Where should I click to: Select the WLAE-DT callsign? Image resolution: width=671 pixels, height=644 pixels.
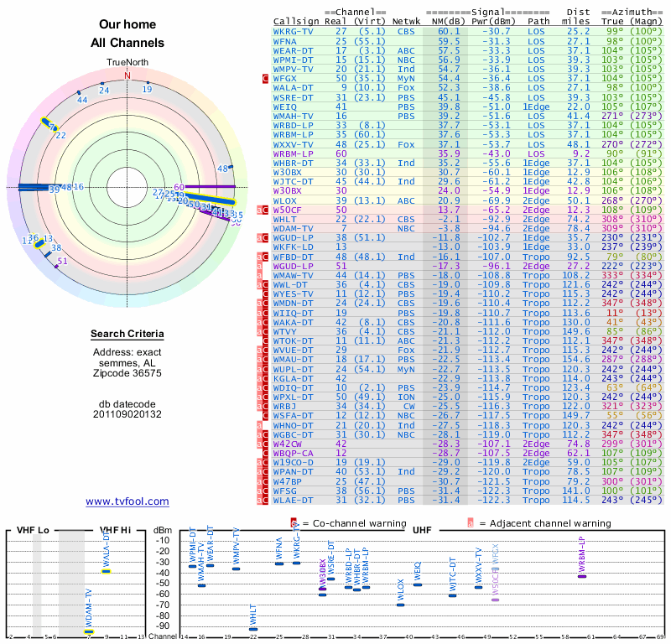pos(293,501)
